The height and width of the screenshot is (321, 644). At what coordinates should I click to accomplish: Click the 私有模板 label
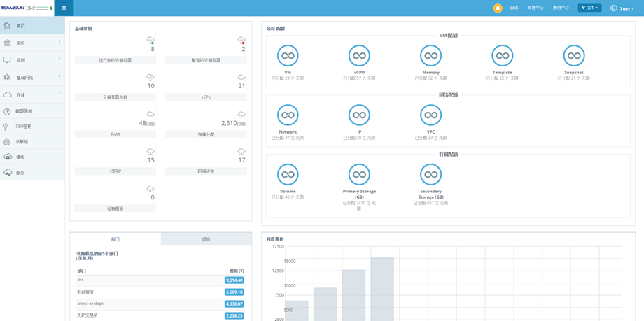(115, 208)
